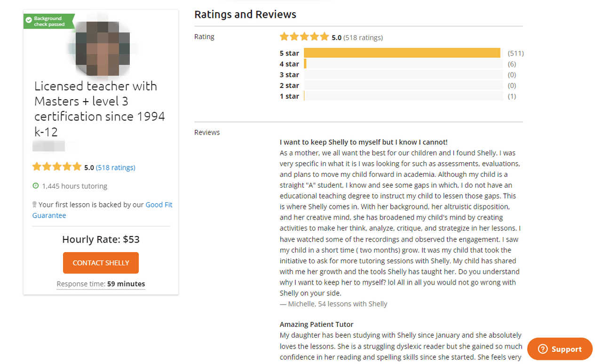This screenshot has width=602, height=364.
Task: Click the 5 star rating bar
Action: pos(402,53)
